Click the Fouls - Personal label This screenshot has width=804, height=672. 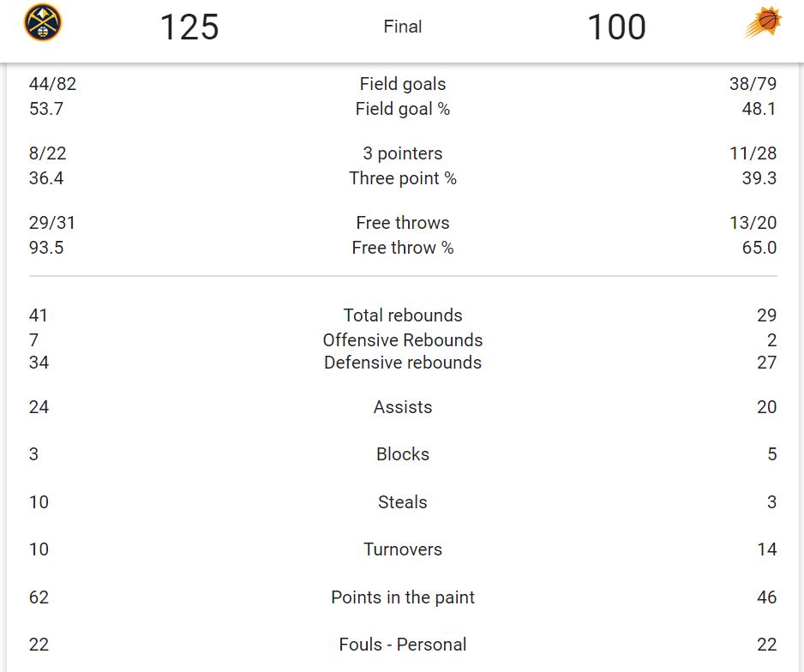403,645
